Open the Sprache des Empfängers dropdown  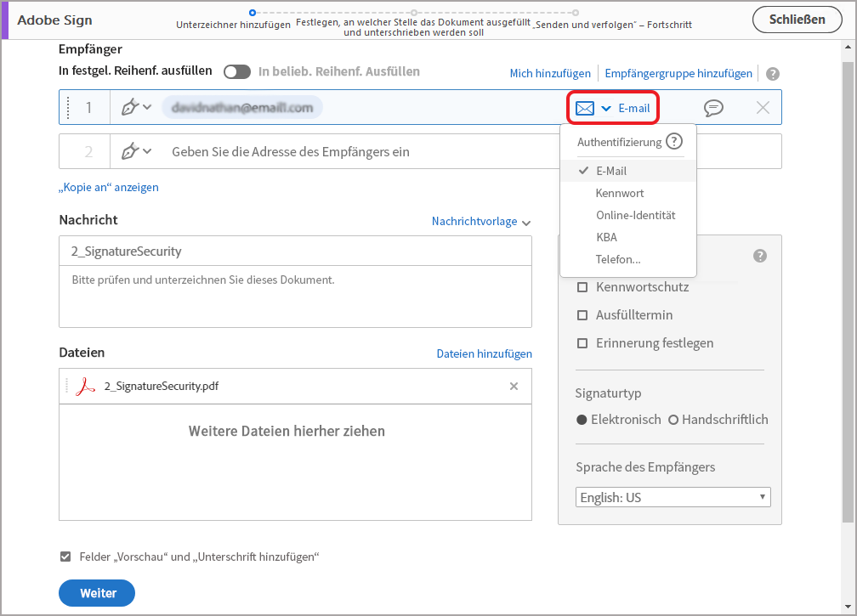click(x=673, y=497)
